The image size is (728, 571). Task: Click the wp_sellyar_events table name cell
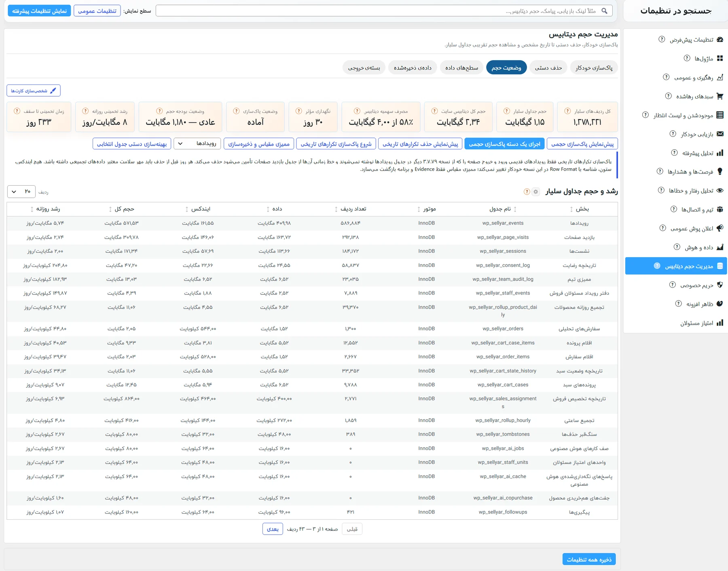coord(503,223)
